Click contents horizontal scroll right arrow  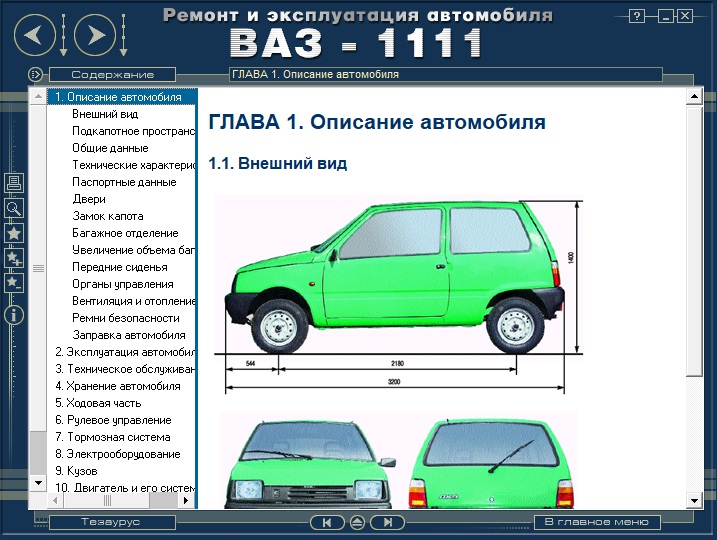(186, 501)
